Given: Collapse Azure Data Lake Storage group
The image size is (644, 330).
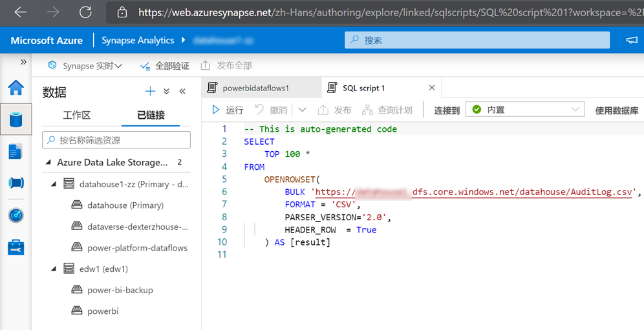Looking at the screenshot, I should pyautogui.click(x=48, y=163).
